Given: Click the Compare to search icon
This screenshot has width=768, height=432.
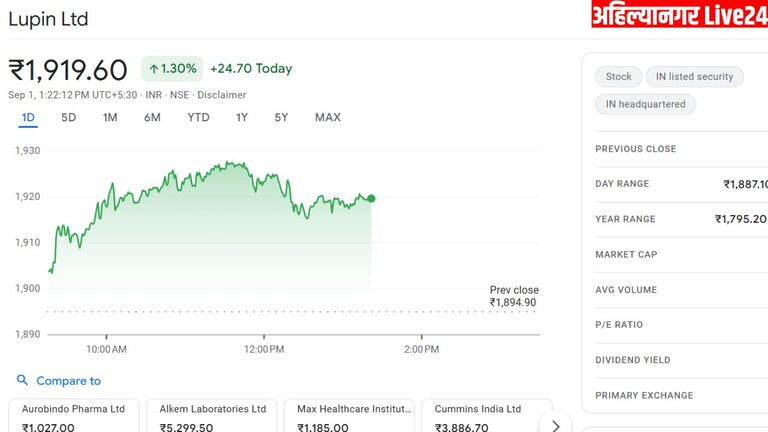Looking at the screenshot, I should coord(22,381).
